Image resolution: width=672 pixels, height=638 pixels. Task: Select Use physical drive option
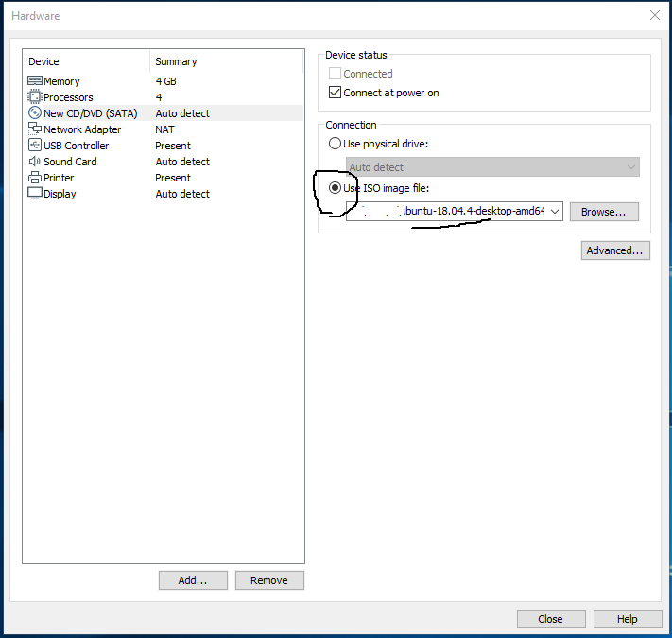pyautogui.click(x=335, y=144)
